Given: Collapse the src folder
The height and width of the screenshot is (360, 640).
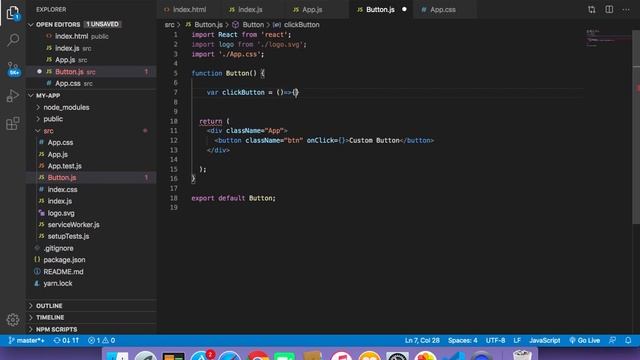Looking at the screenshot, I should [x=48, y=131].
